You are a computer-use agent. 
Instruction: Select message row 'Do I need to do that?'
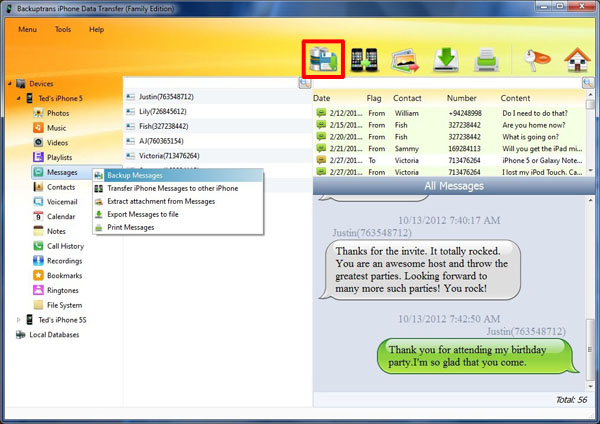coord(449,113)
